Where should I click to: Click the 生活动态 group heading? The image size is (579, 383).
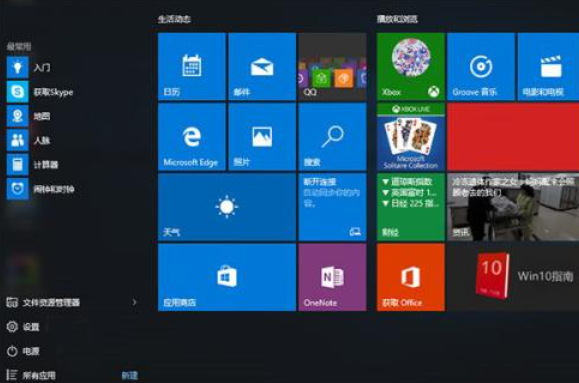[174, 19]
